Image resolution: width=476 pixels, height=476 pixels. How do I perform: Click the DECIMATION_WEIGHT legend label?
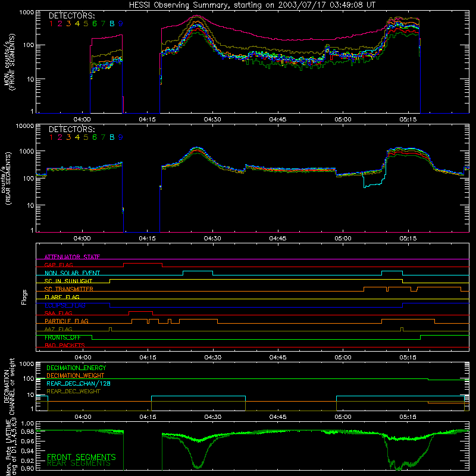pyautogui.click(x=76, y=376)
